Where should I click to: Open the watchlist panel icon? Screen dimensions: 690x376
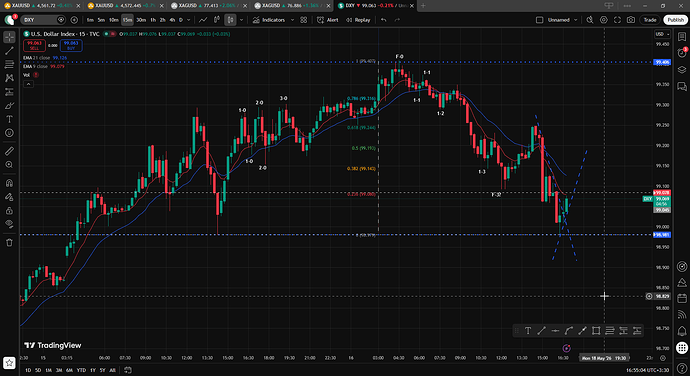coord(682,37)
